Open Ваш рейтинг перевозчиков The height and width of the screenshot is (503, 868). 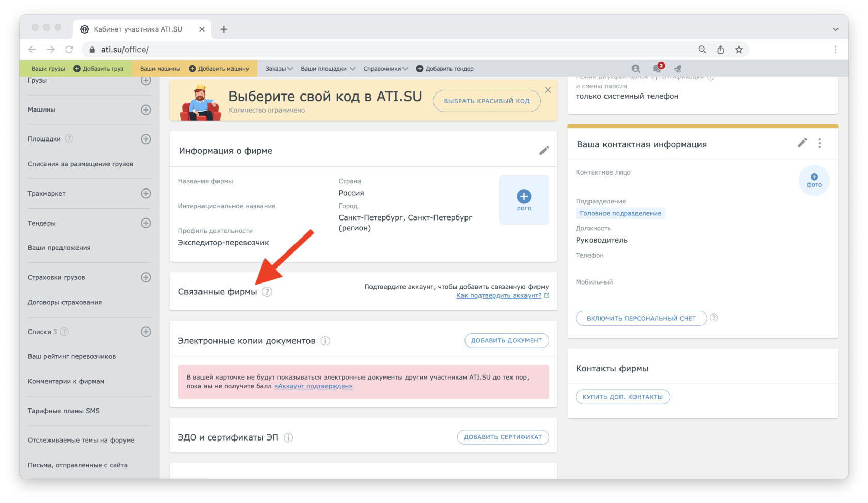point(72,356)
